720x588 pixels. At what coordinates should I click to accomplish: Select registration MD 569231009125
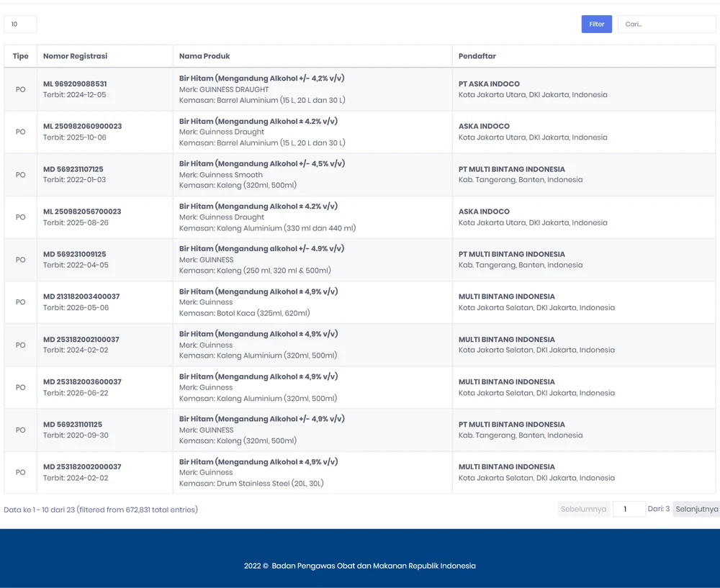74,254
